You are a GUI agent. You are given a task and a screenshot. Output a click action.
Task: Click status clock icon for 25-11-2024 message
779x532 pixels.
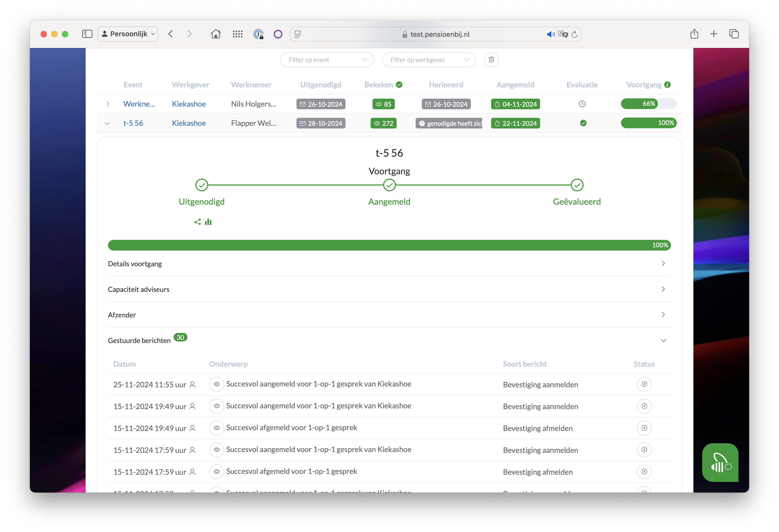point(644,384)
